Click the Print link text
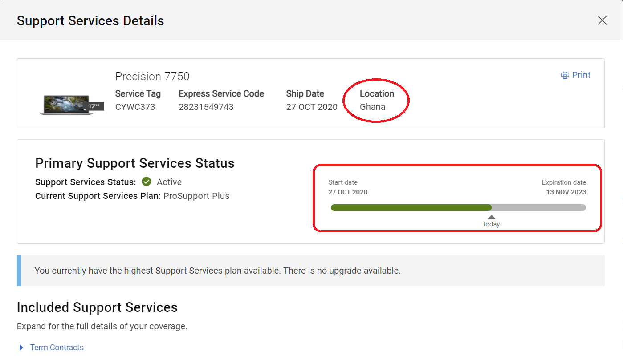Viewport: 623px width, 364px height. tap(581, 75)
